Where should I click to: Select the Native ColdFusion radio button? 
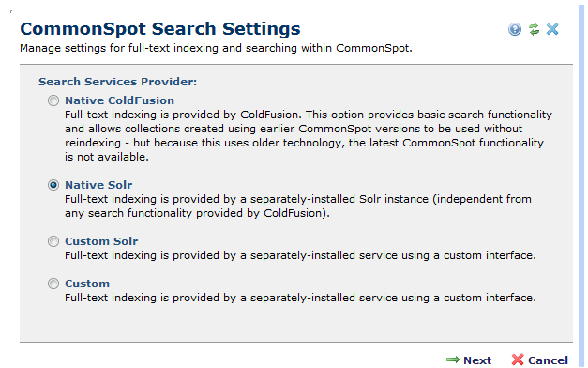[x=53, y=100]
